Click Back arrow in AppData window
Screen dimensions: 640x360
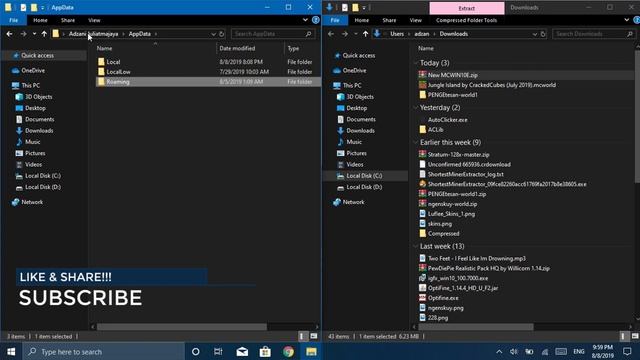coord(9,34)
